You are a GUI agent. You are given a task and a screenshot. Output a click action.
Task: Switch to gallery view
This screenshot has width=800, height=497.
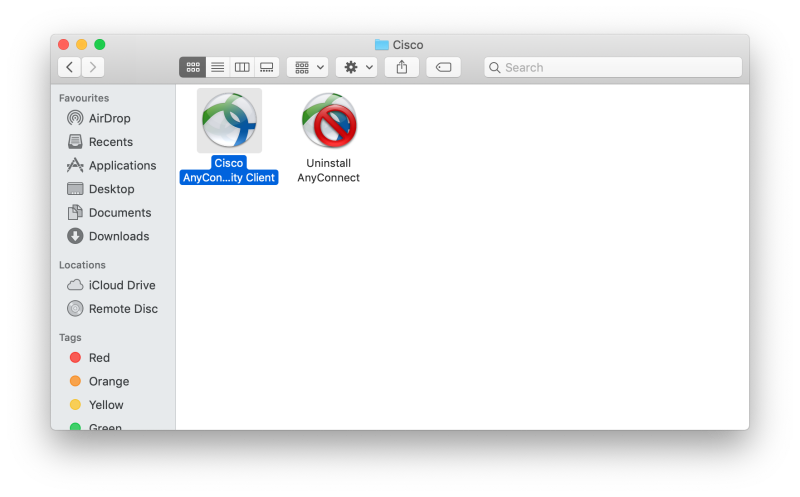coord(266,67)
